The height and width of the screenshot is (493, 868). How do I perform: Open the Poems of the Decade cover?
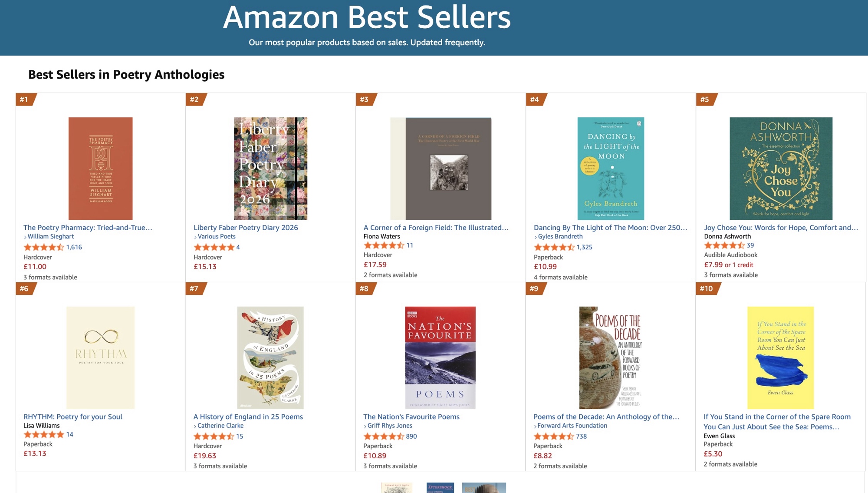pos(611,357)
